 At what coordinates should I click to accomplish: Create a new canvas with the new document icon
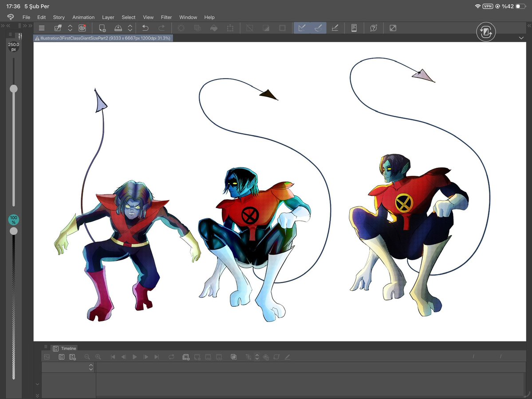tap(102, 28)
